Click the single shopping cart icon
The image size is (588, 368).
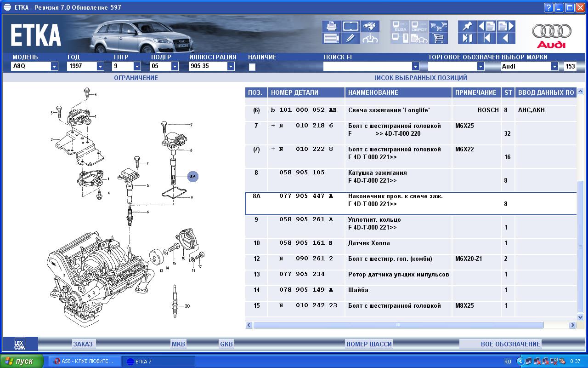click(439, 38)
